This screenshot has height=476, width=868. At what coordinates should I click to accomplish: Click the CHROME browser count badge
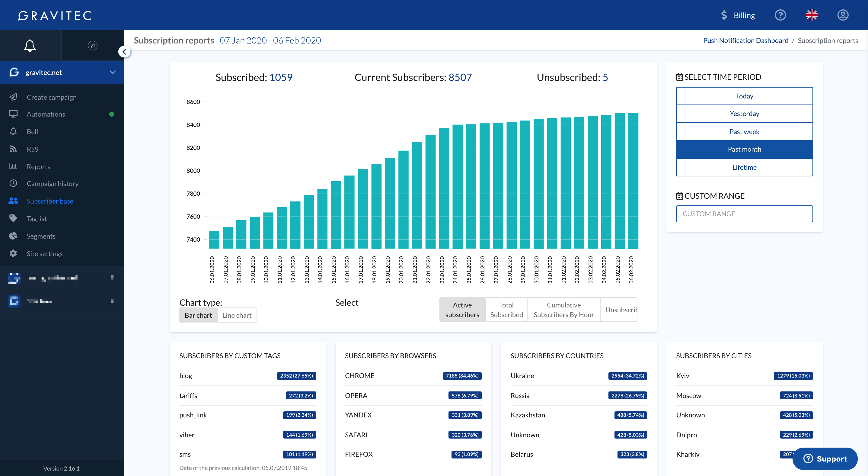pos(462,375)
